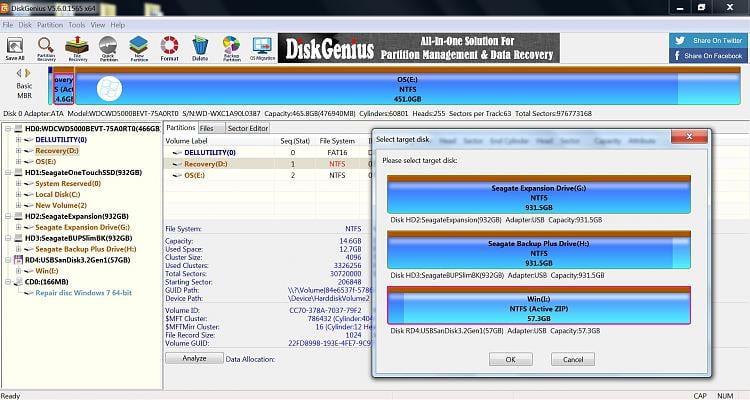Expand the Local Disk(C:) node
This screenshot has width=750, height=400.
tap(18, 195)
